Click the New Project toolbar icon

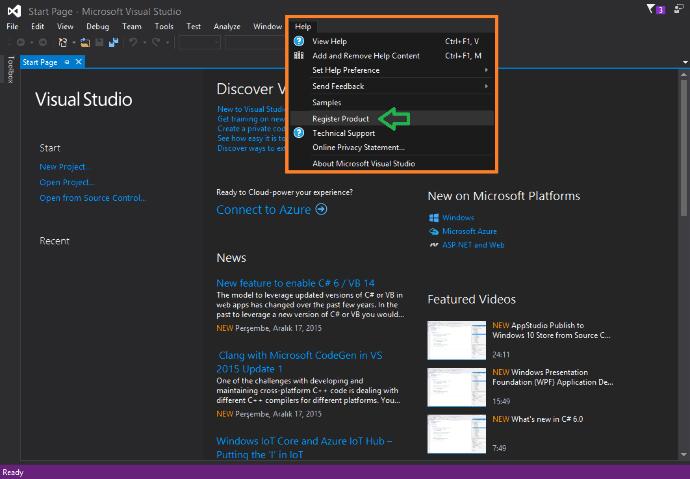click(x=63, y=42)
